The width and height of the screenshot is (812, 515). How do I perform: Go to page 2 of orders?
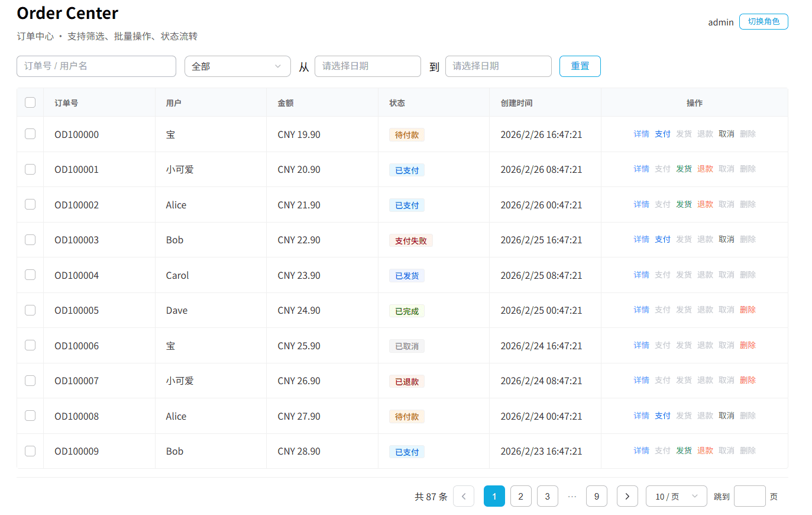[x=520, y=496]
